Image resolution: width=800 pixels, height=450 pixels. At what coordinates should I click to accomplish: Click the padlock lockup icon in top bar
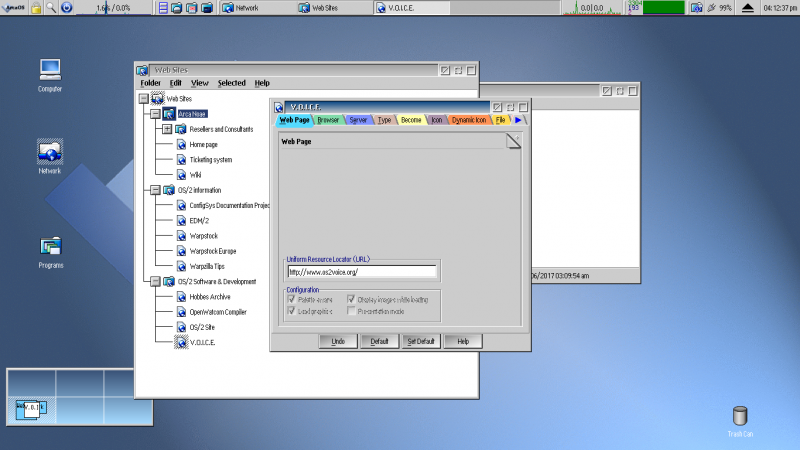(36, 8)
